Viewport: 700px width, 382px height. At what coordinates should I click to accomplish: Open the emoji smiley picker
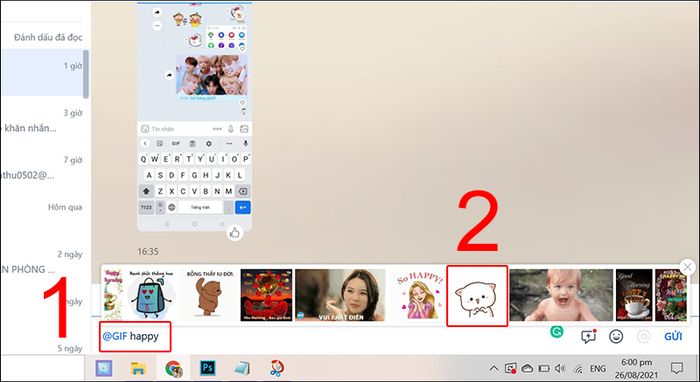click(616, 336)
